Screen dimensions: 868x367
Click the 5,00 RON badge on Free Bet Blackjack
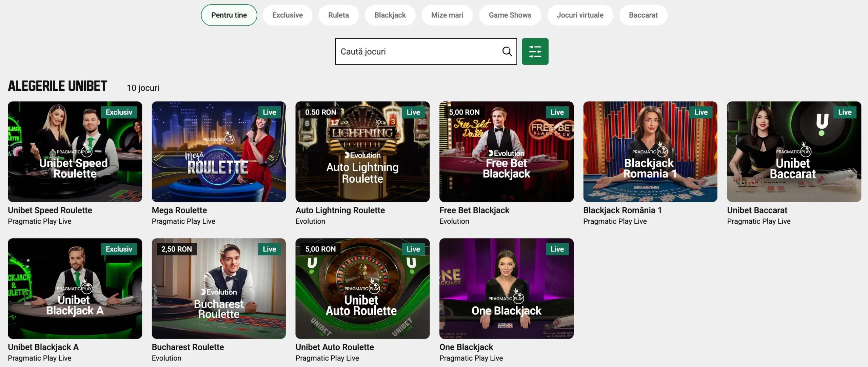(464, 112)
